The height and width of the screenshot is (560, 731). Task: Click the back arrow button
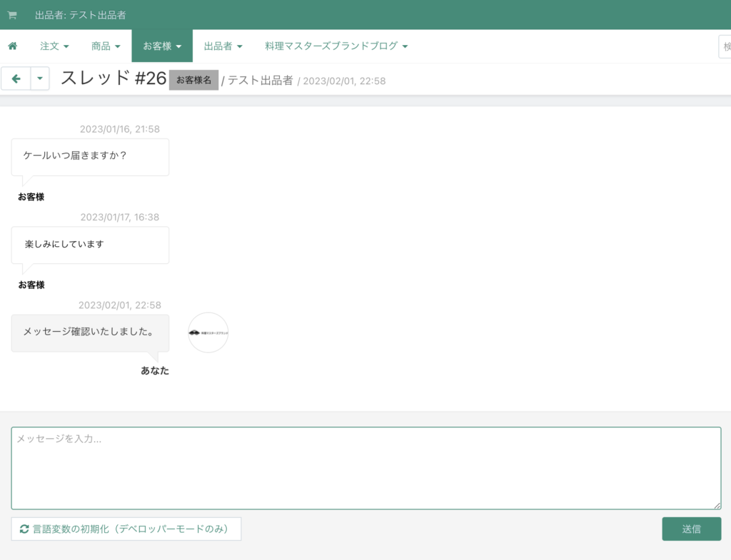16,78
